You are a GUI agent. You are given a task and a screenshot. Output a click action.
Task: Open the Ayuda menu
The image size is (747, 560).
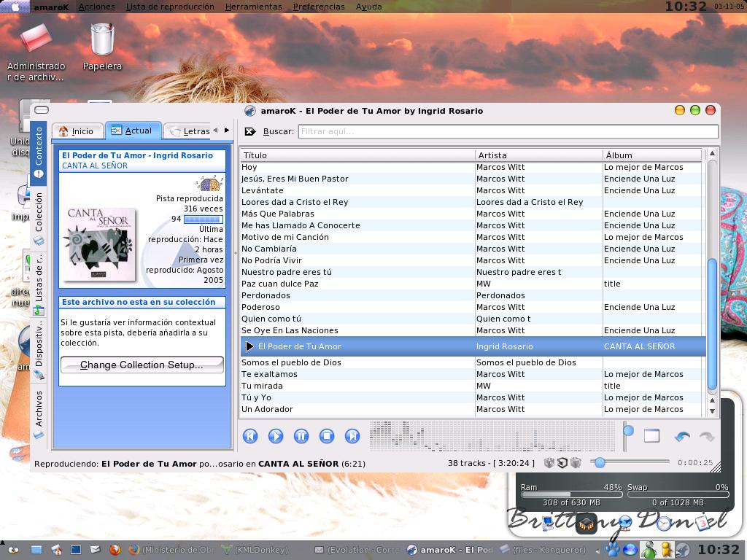point(368,7)
